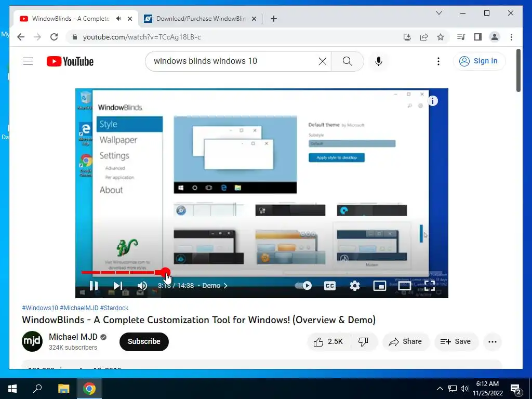
Task: Click the page vertical scrollbar
Action: (518, 71)
